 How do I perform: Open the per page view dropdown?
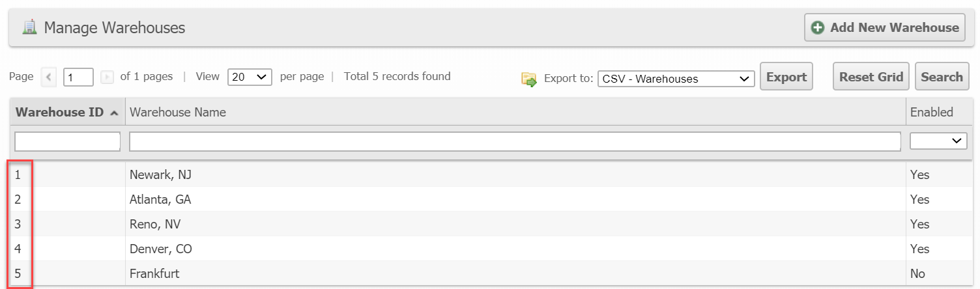250,77
